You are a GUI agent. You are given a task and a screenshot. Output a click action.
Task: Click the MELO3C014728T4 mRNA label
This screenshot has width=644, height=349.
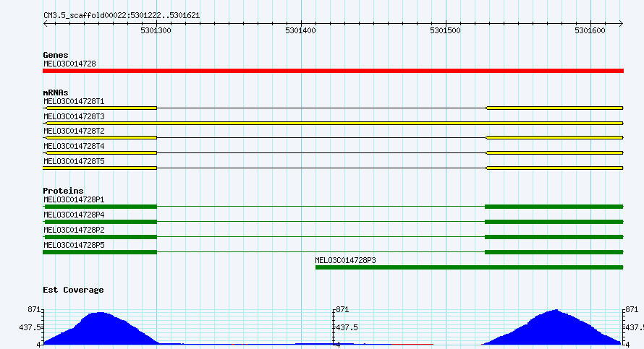pyautogui.click(x=74, y=147)
